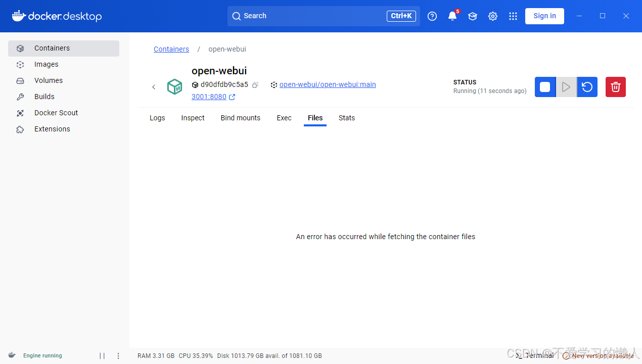
Task: Click the start play button
Action: (566, 87)
